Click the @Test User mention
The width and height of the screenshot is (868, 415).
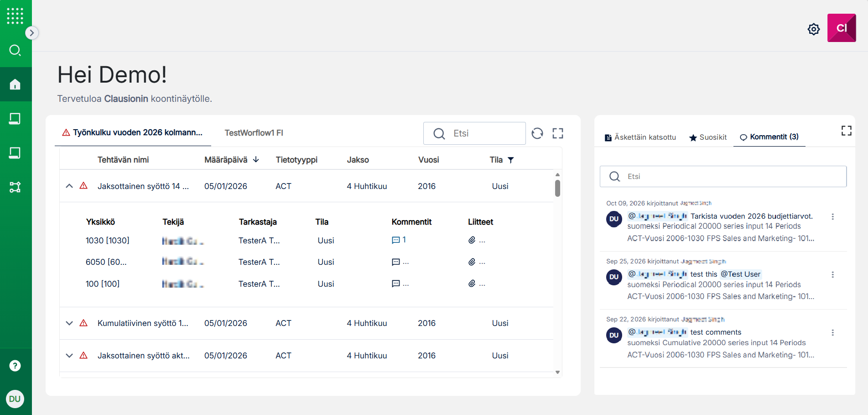click(x=740, y=274)
